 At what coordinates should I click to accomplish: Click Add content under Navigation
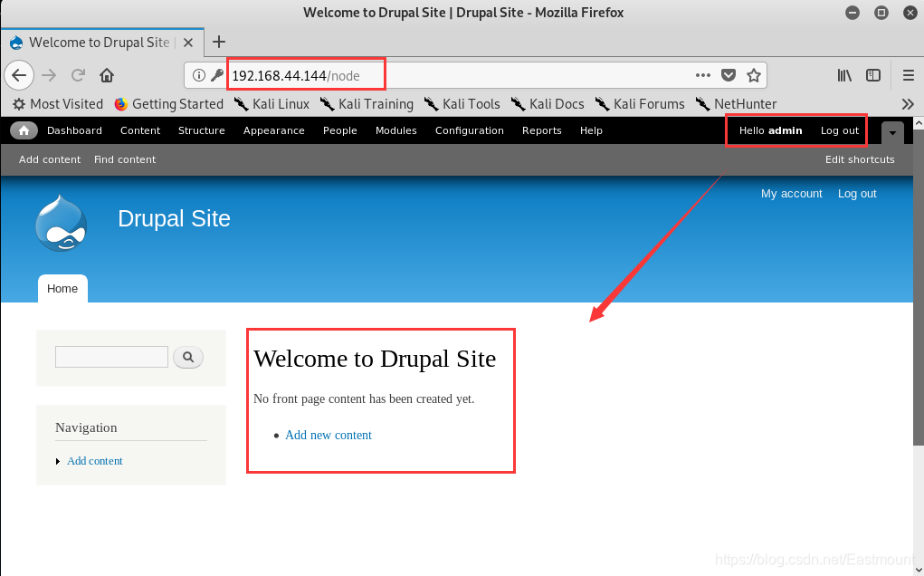click(95, 461)
